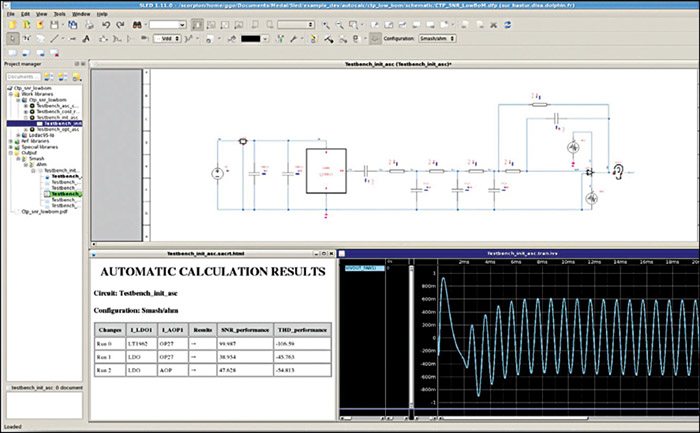Viewport: 700px width, 433px height.
Task: Select Testbench_opt_asc in project tree
Action: point(60,130)
